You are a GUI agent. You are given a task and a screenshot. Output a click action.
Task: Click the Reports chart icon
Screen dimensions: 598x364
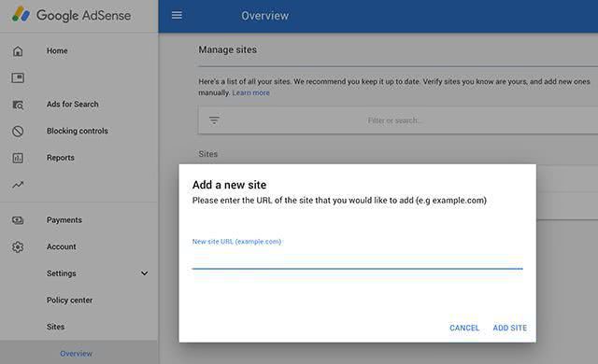click(x=18, y=158)
